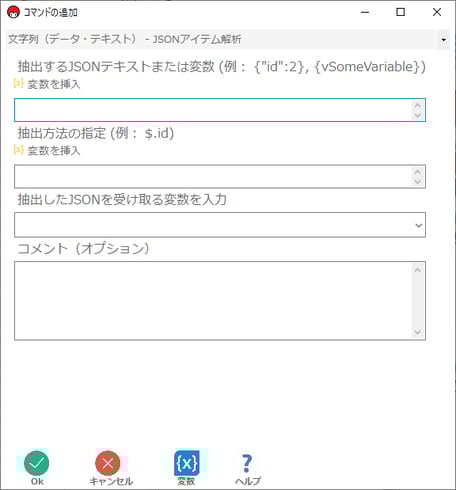The height and width of the screenshot is (490, 456).
Task: Open the JSONアイテム解析 command selector
Action: click(228, 40)
